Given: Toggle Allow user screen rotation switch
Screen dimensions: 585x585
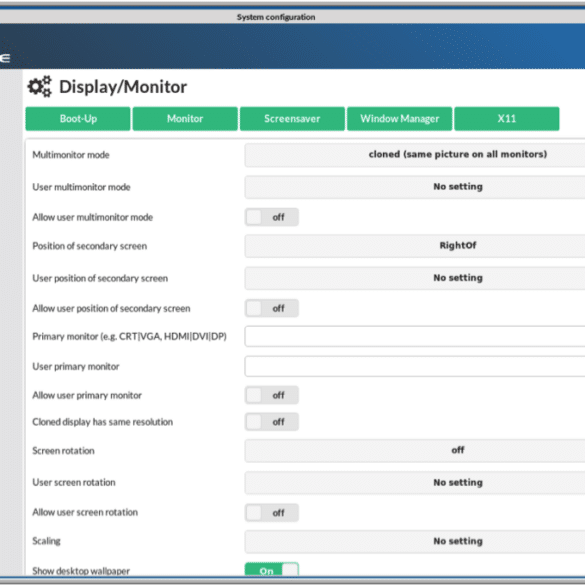Looking at the screenshot, I should point(272,513).
